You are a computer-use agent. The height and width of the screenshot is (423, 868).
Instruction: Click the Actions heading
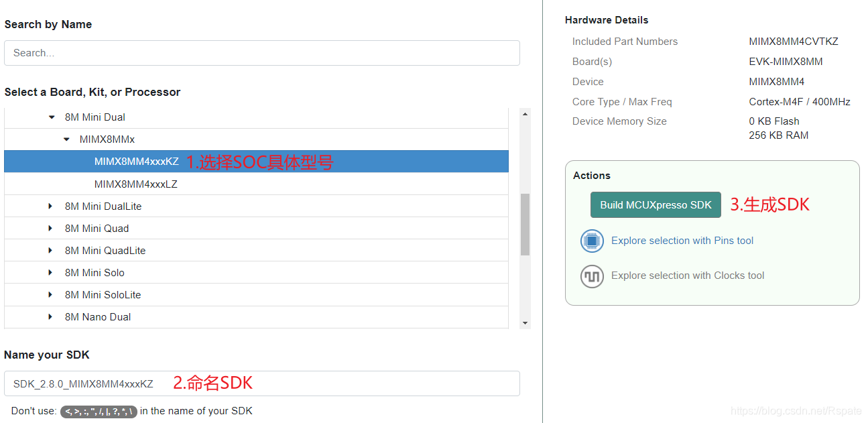click(x=592, y=176)
